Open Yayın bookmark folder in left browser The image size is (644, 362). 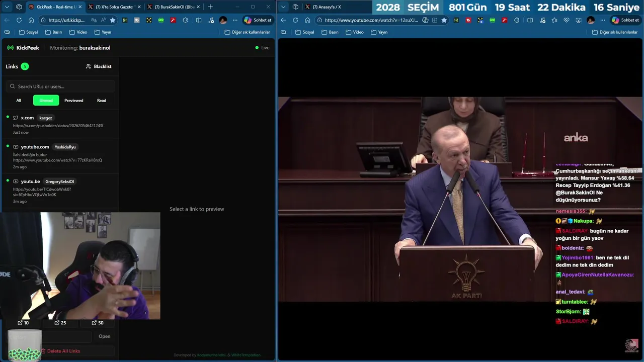point(102,32)
